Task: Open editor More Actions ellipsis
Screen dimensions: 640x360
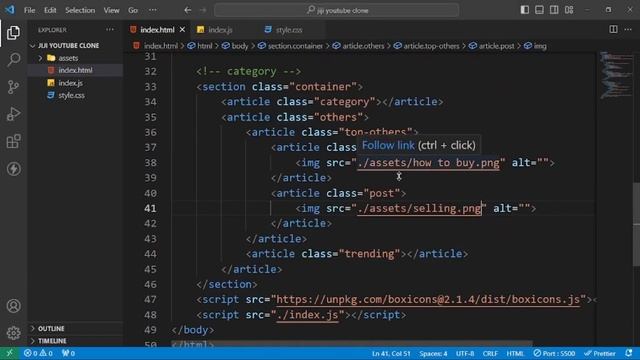Action: (x=628, y=29)
